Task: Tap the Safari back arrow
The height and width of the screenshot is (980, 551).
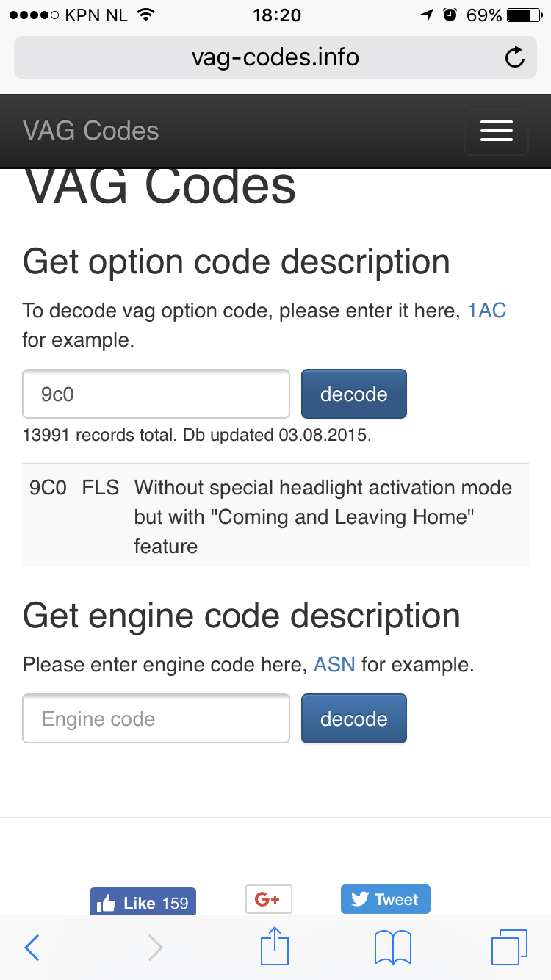Action: click(32, 948)
